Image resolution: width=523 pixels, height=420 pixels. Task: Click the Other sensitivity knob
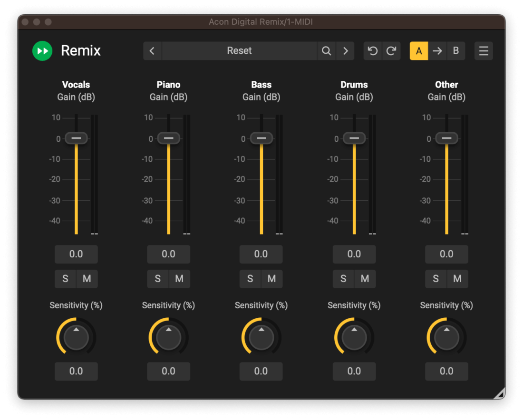446,337
